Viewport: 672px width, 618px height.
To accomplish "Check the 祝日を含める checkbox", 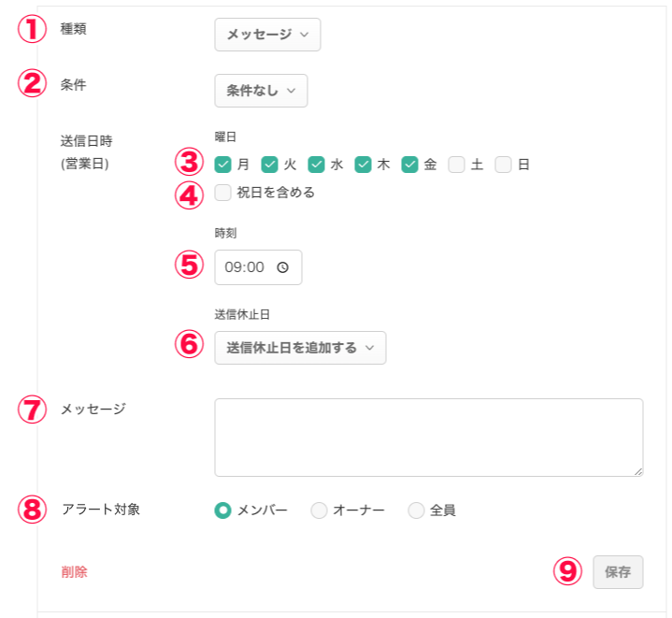I will pyautogui.click(x=223, y=193).
